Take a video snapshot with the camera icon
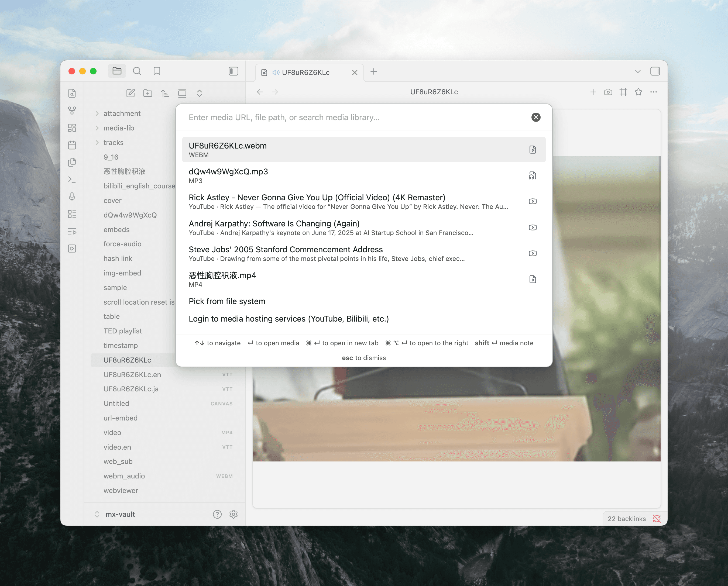The image size is (728, 586). tap(608, 92)
